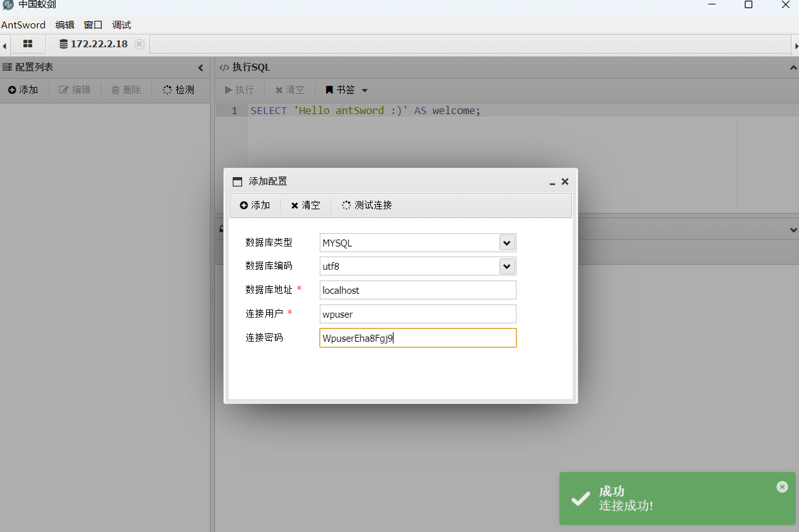Open the AntSword menu

click(x=23, y=25)
